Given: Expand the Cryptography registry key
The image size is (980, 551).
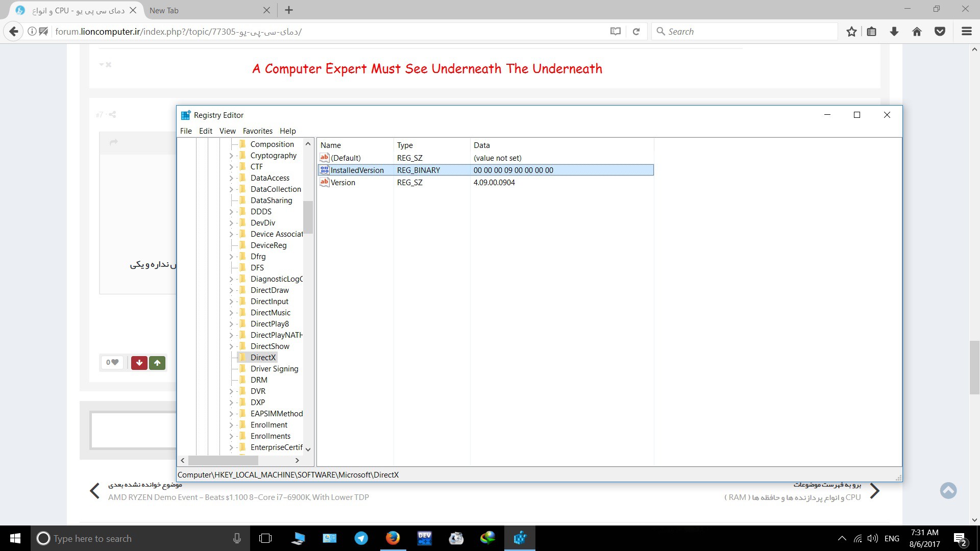Looking at the screenshot, I should click(x=231, y=156).
